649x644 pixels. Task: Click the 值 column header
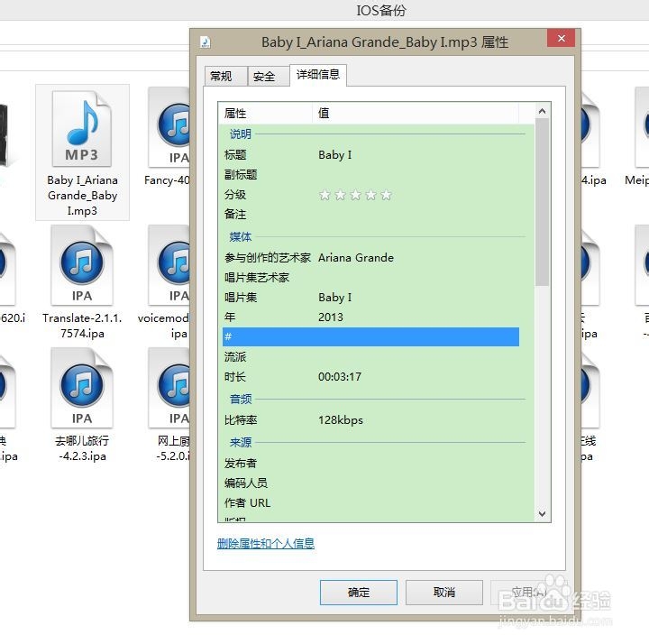[x=416, y=113]
